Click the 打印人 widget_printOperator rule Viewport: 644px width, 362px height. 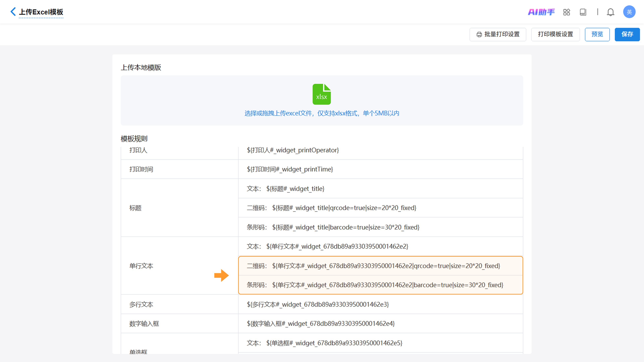(292, 150)
